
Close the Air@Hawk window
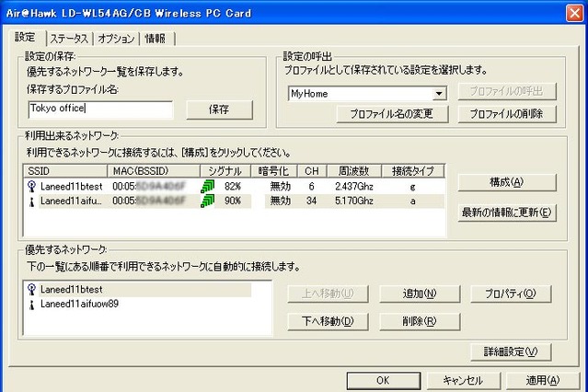pyautogui.click(x=574, y=13)
